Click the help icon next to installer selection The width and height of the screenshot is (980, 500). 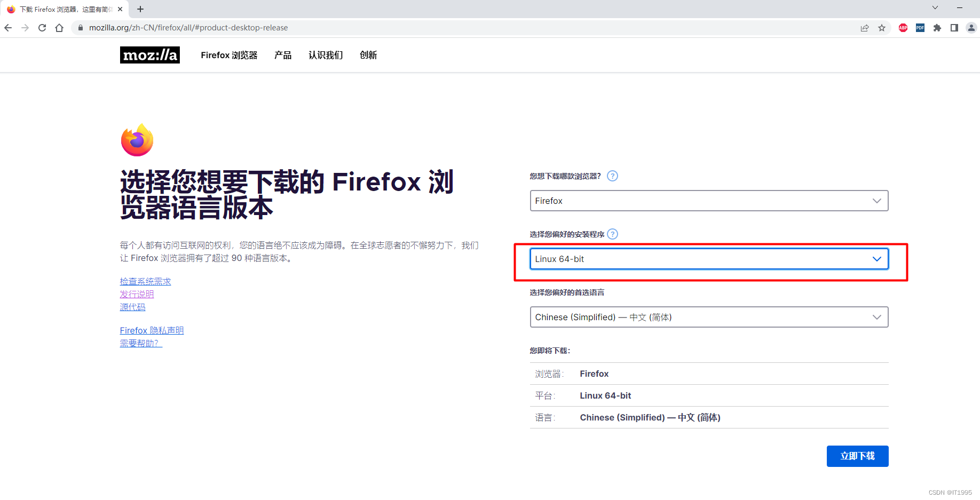click(612, 234)
